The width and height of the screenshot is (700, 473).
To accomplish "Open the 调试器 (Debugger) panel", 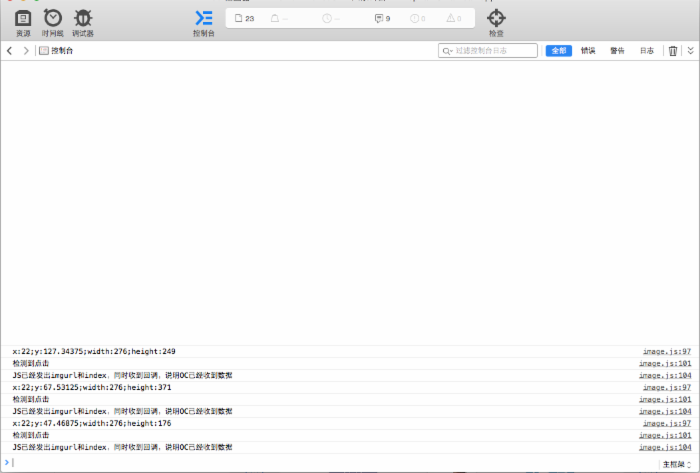I will pos(83,22).
